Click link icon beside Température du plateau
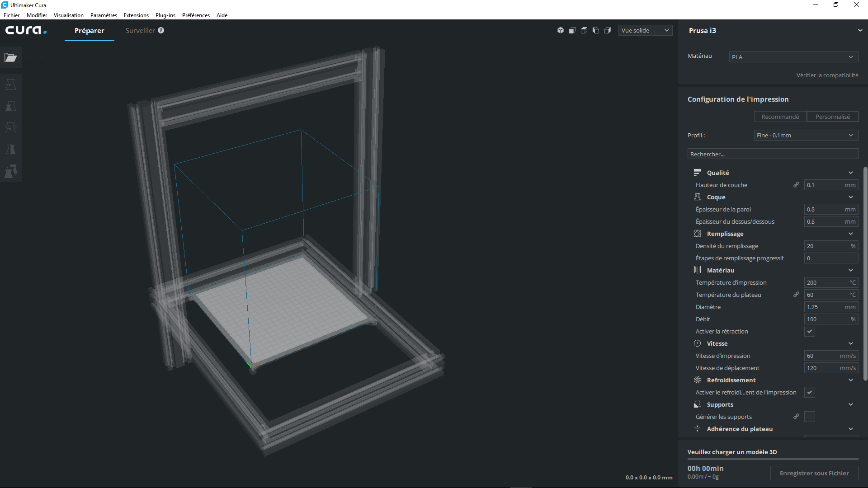The width and height of the screenshot is (868, 488). (x=796, y=295)
